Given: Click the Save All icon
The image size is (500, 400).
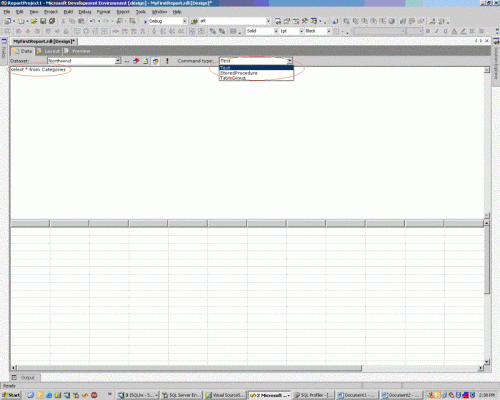Looking at the screenshot, I should (52, 21).
